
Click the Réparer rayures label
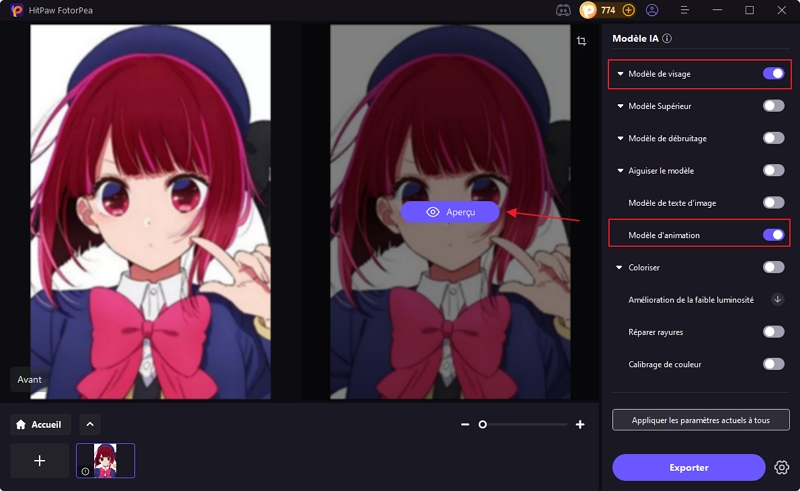(x=656, y=332)
